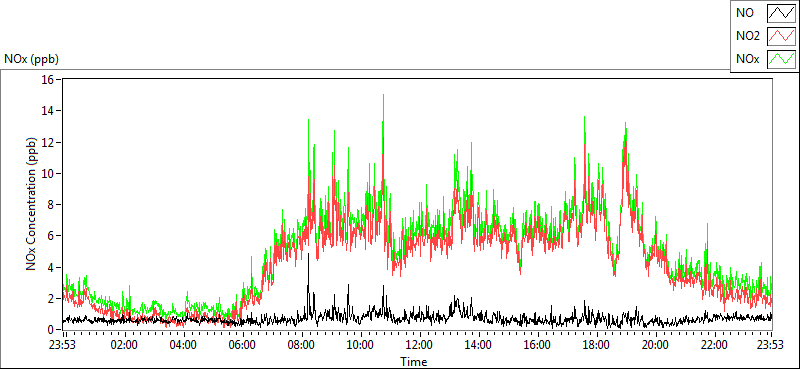Click the highest green NOx peak near 10:45
This screenshot has height=369, width=800.
pos(383,95)
